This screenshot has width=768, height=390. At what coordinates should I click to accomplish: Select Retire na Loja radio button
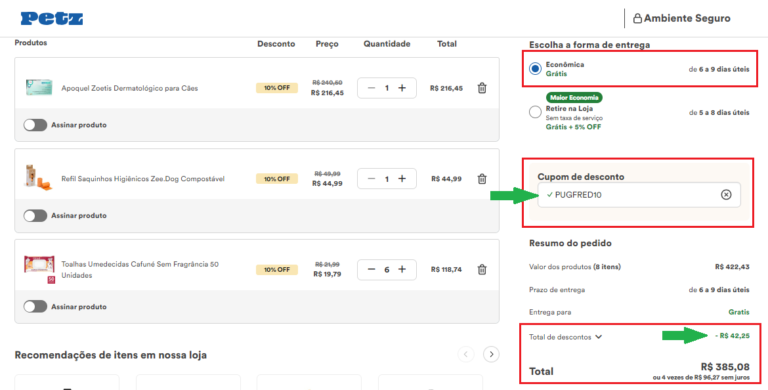coord(535,112)
